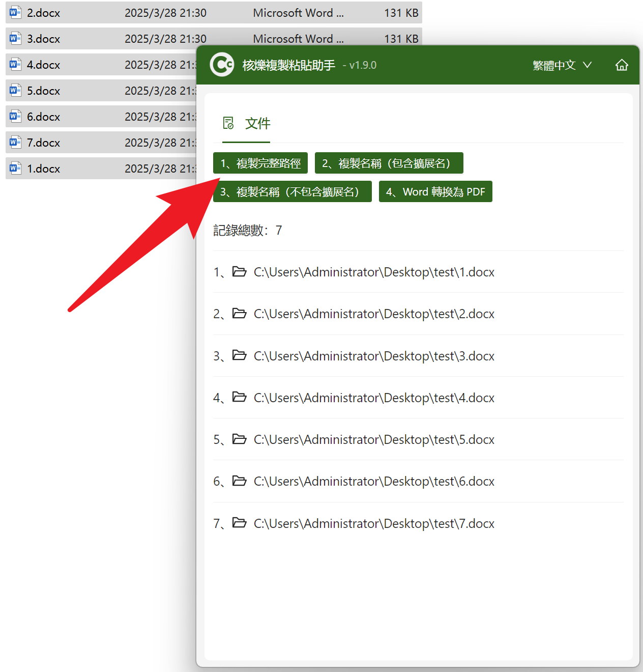Click the 記錄總數：7 label

pos(247,231)
